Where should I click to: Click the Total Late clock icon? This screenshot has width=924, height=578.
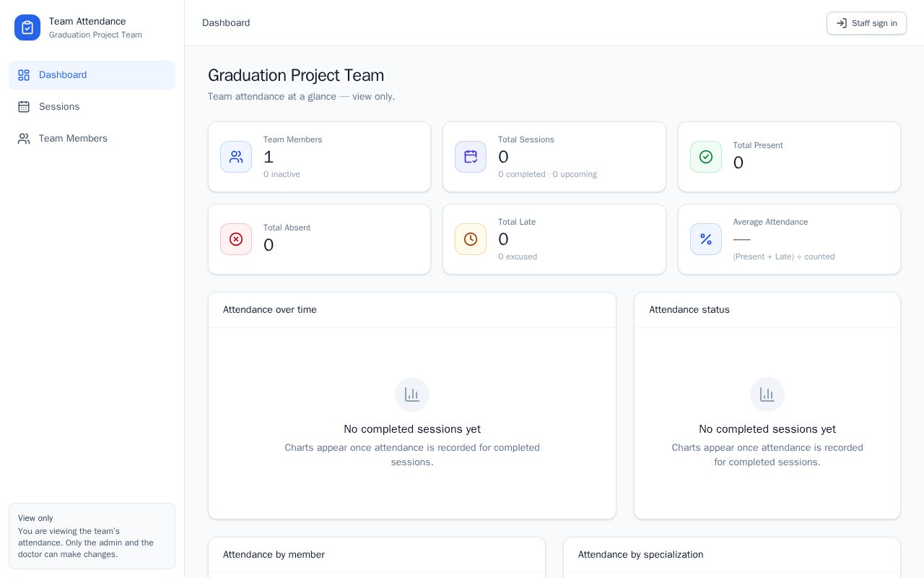tap(471, 239)
